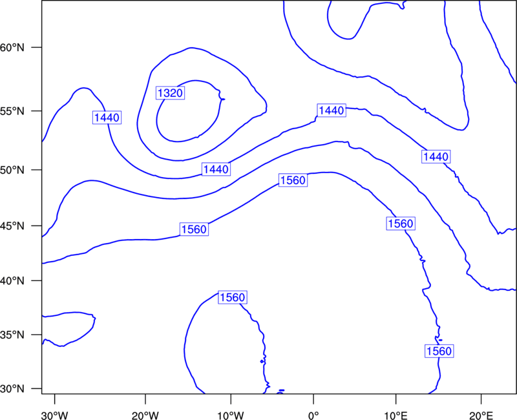517x420 pixels.
Task: Click the 1560 label near 49°N, 2°W
Action: pyautogui.click(x=293, y=180)
